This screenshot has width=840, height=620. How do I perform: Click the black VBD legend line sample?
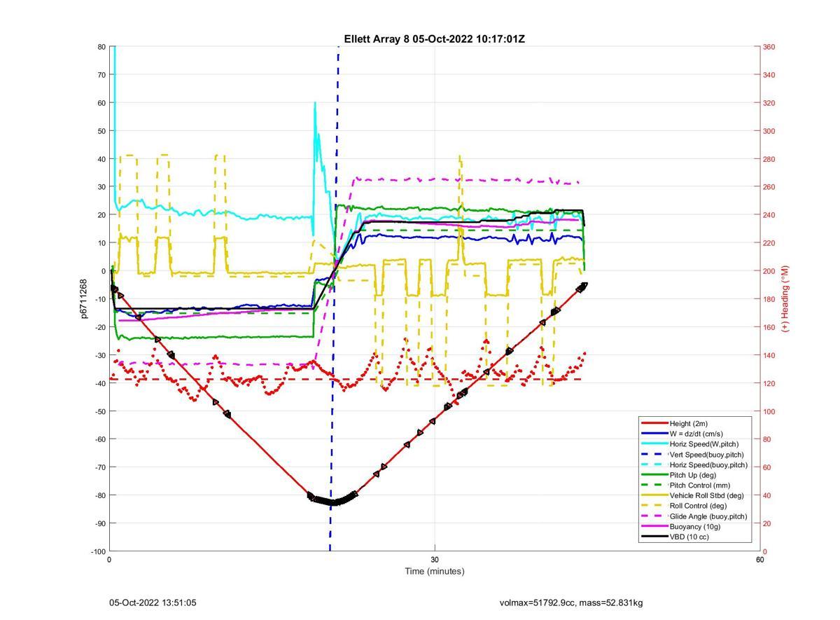point(654,537)
